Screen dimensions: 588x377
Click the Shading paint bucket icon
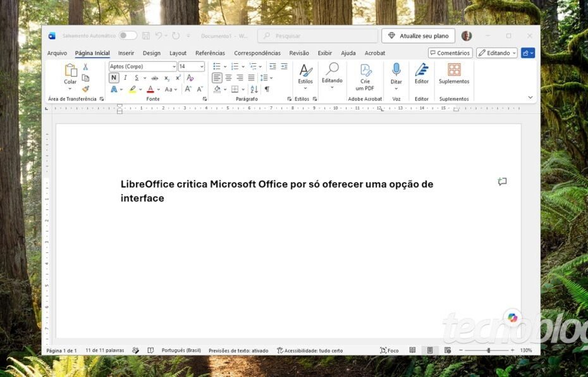(x=217, y=89)
